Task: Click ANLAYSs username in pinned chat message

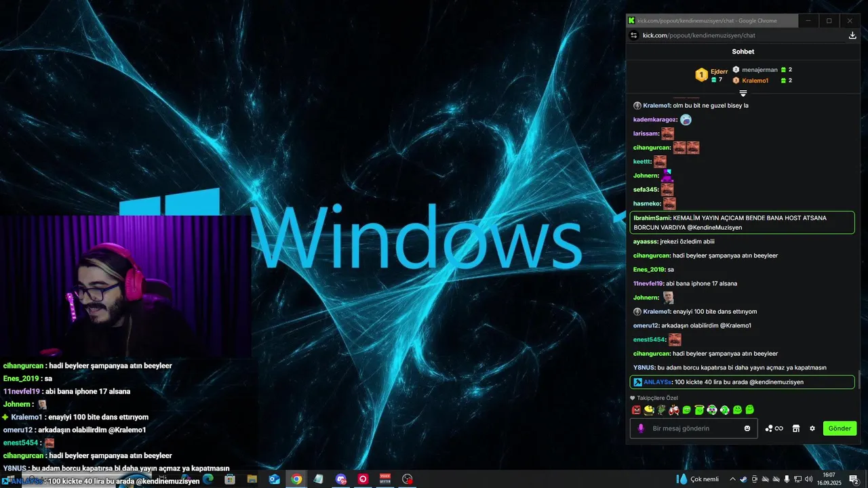Action: (658, 382)
